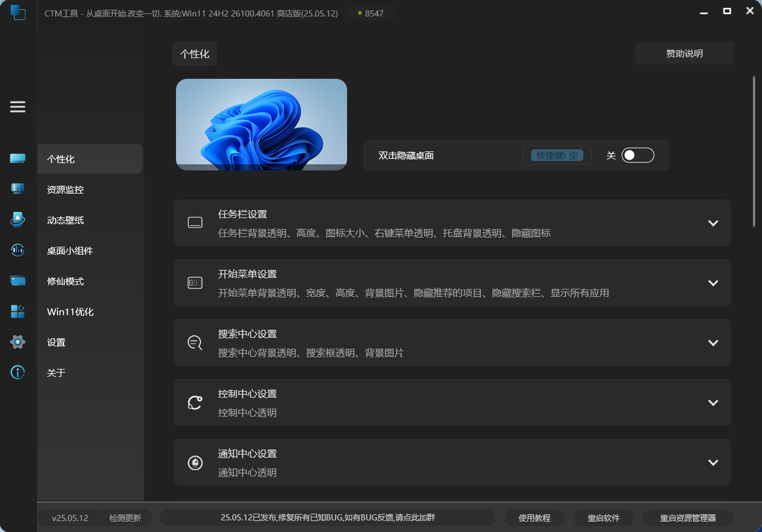Click the 设置 gear icon

(x=18, y=342)
